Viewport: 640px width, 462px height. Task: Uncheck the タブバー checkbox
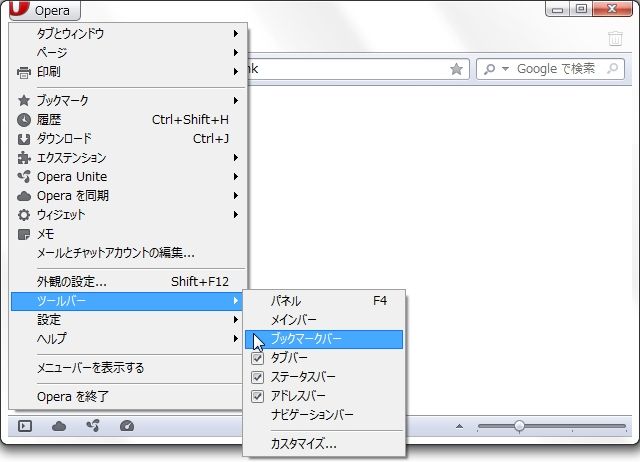pos(258,358)
